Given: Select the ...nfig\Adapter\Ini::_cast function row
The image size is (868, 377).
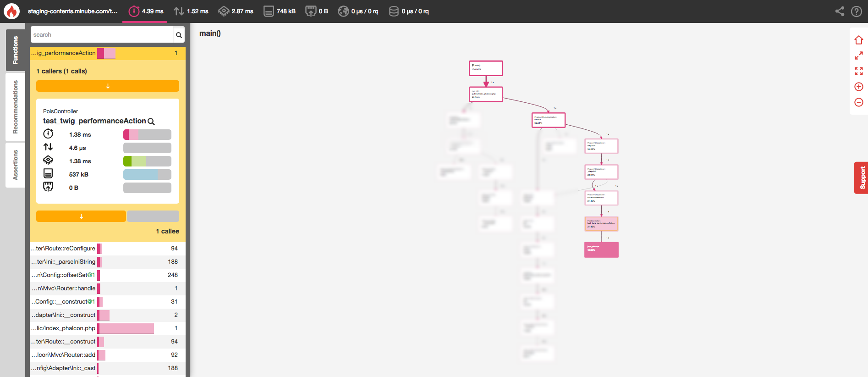Looking at the screenshot, I should pos(108,368).
